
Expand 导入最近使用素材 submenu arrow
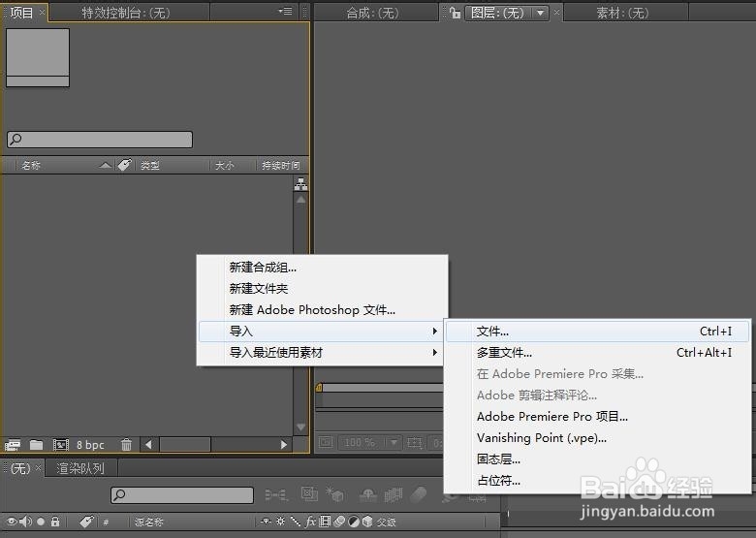(x=435, y=353)
